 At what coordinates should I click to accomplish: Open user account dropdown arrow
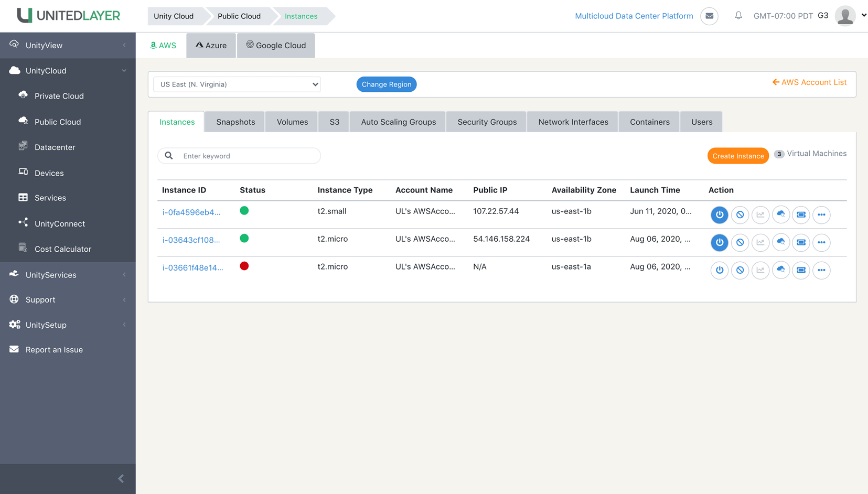point(863,15)
